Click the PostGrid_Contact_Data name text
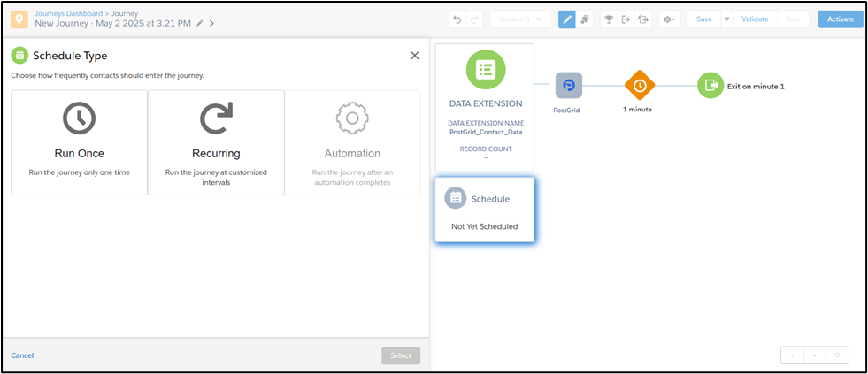 click(486, 132)
